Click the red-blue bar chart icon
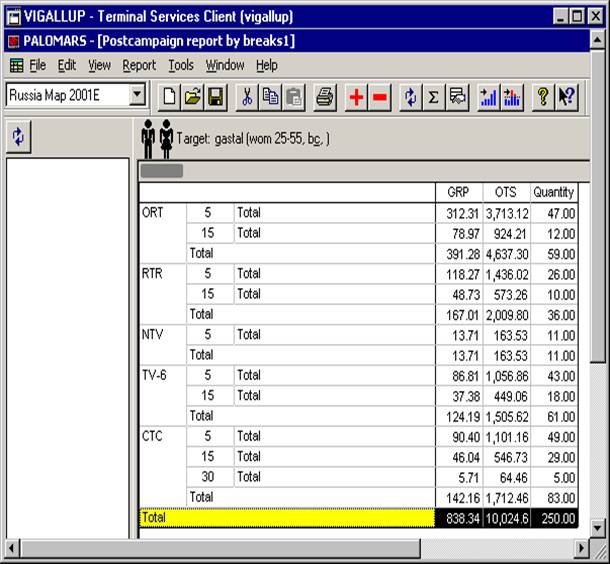610x564 pixels. [x=512, y=96]
